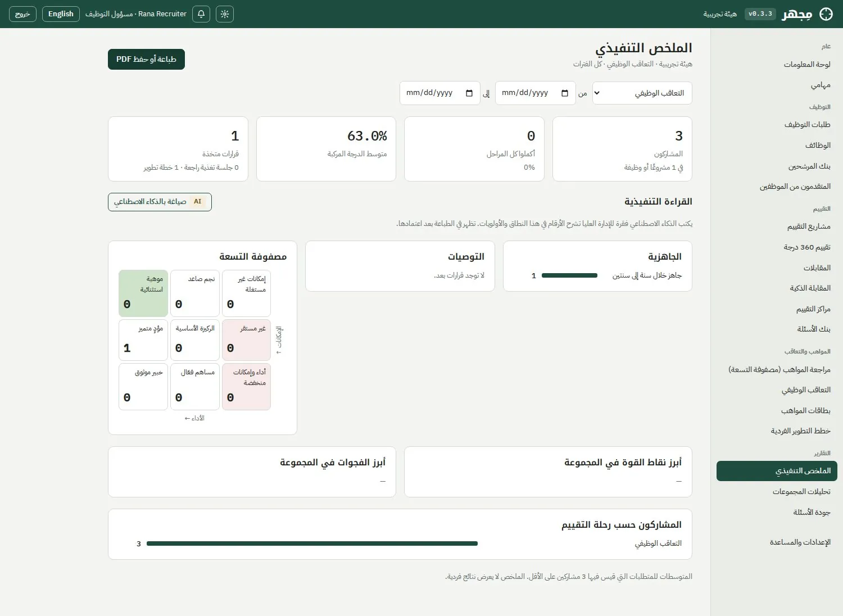The height and width of the screenshot is (616, 843).
Task: Click the مؤدٍ متميز nine-box cell
Action: 143,340
